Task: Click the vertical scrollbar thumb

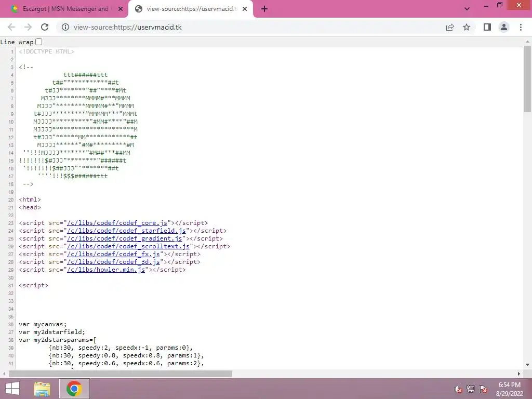Action: pos(527,79)
